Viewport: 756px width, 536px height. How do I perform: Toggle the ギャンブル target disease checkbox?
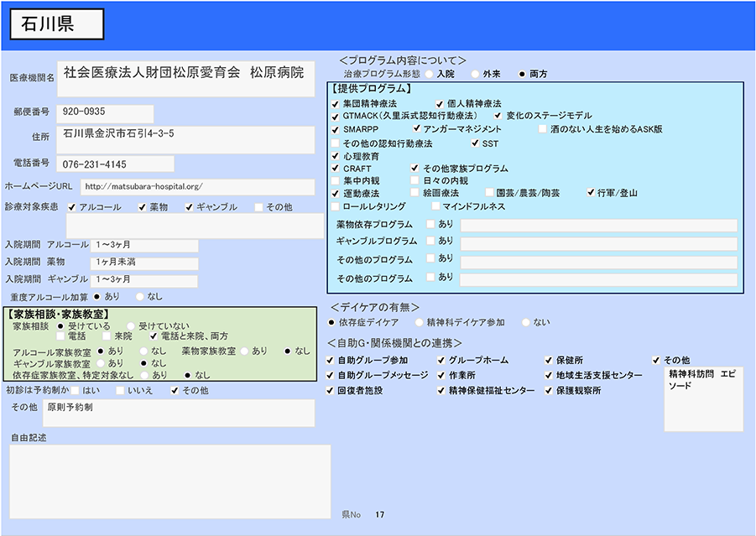[190, 207]
